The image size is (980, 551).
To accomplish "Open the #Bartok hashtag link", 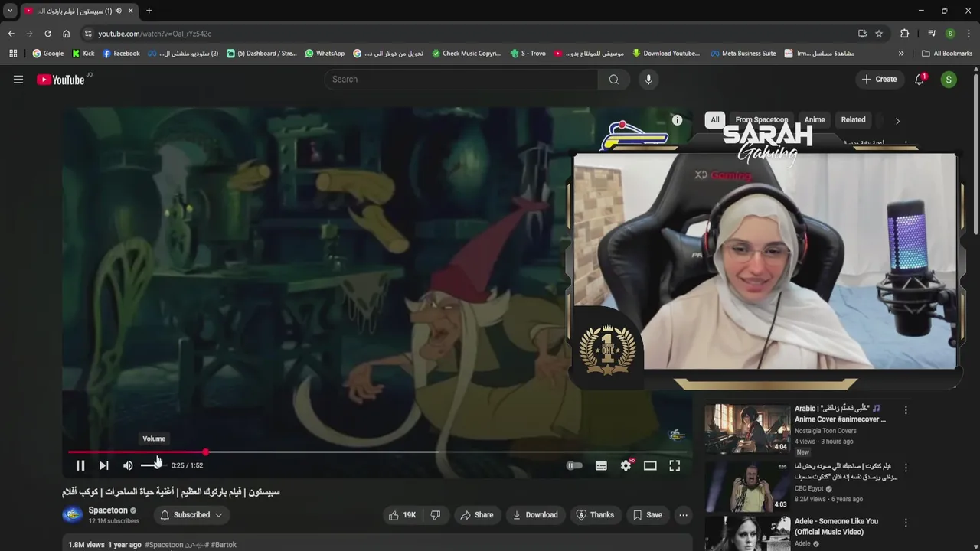I will point(224,545).
